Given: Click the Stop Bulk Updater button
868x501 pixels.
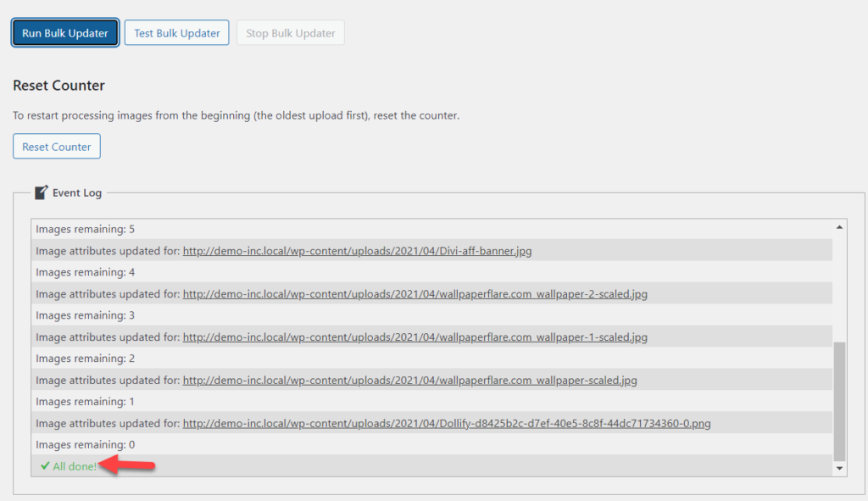Looking at the screenshot, I should click(291, 33).
